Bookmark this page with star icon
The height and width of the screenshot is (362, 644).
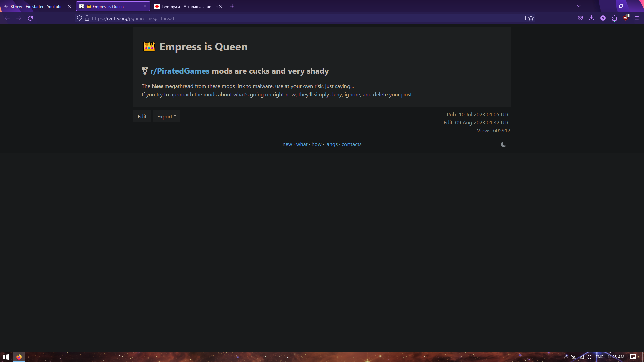(x=531, y=18)
